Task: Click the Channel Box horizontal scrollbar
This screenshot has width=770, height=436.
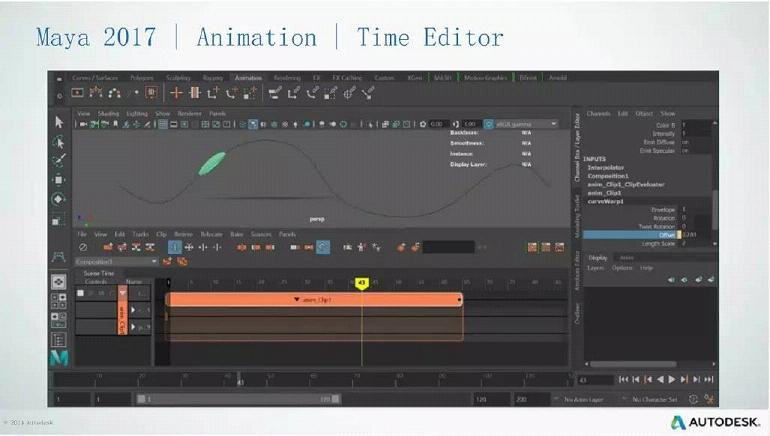Action: tap(633, 364)
